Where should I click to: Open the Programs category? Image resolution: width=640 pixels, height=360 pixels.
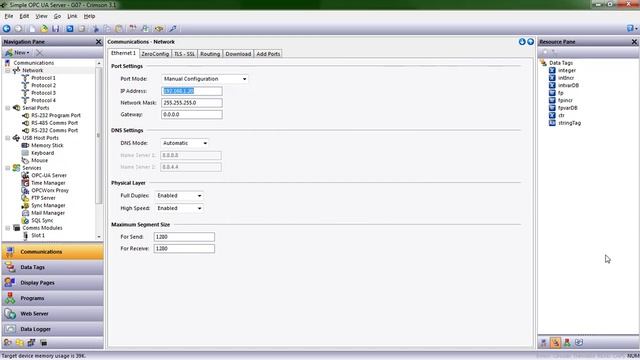[x=52, y=298]
